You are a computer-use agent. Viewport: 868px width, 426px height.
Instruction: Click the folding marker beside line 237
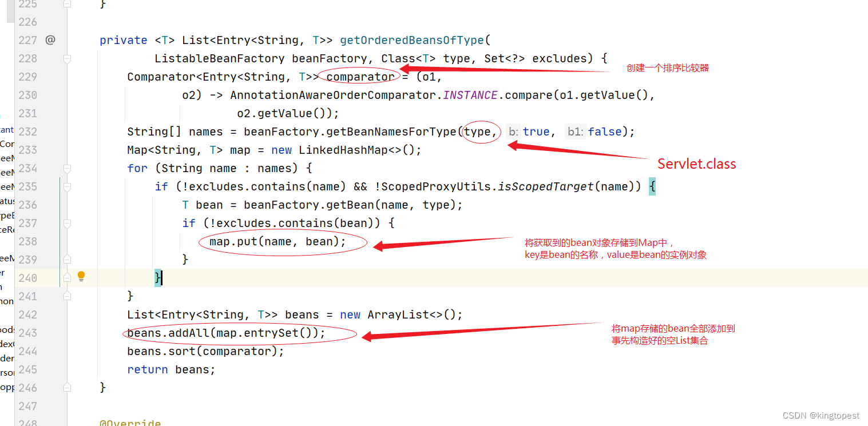click(x=67, y=223)
